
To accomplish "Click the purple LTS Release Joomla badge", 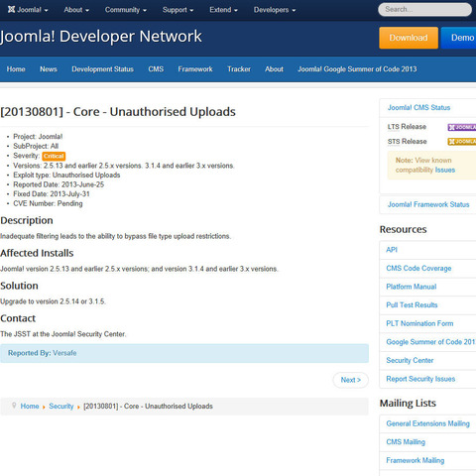I will 462,127.
